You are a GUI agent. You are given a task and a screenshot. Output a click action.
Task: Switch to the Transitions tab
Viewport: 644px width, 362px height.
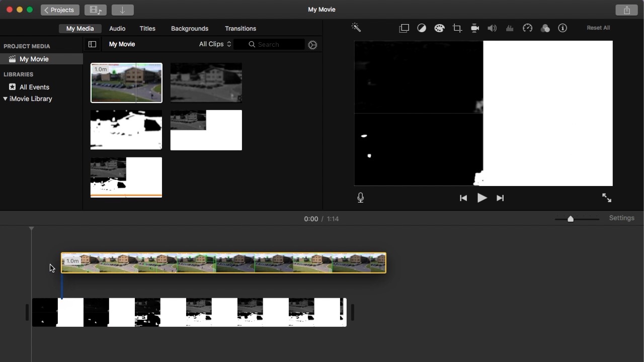[x=240, y=28]
